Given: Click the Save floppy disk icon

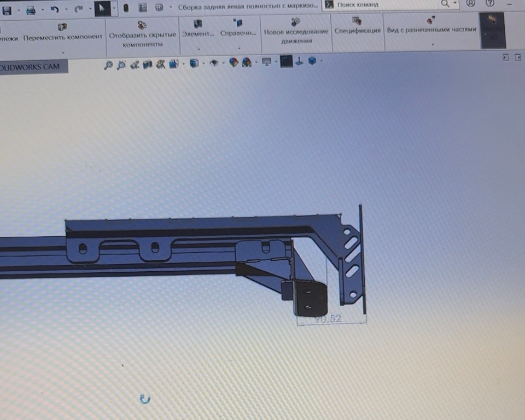Looking at the screenshot, I should click(x=7, y=11).
